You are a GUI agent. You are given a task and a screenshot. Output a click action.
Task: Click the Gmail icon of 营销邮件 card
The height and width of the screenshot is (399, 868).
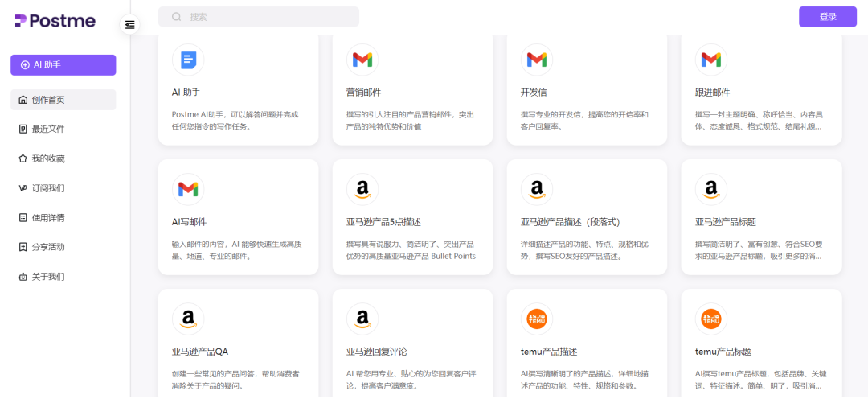click(362, 60)
